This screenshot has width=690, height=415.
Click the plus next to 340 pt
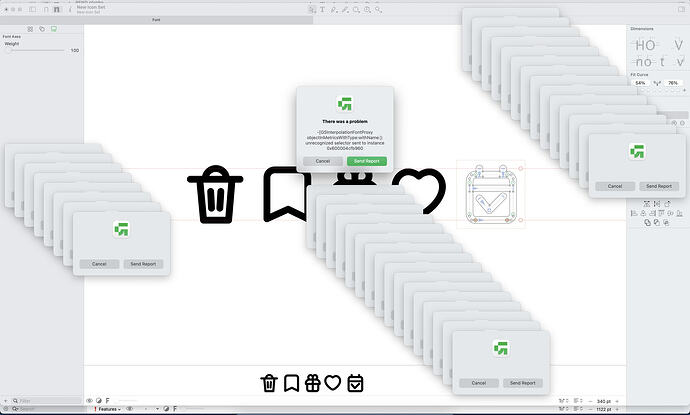[x=617, y=401]
